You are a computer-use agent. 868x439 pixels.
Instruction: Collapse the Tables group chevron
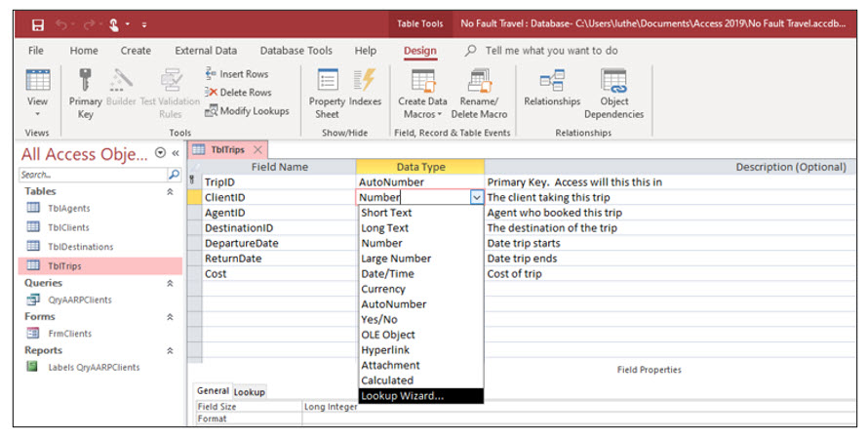170,191
